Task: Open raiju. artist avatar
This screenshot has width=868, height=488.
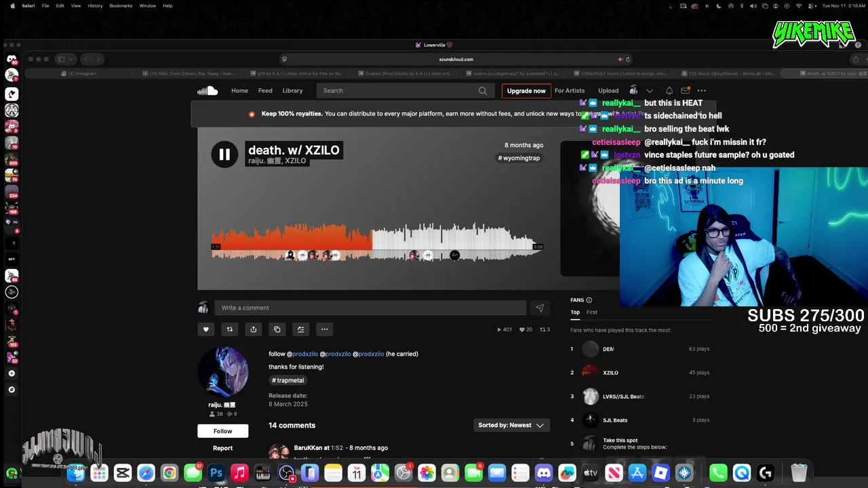Action: pyautogui.click(x=223, y=372)
